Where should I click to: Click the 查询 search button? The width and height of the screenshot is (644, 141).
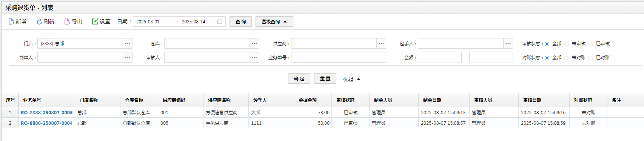pyautogui.click(x=240, y=22)
